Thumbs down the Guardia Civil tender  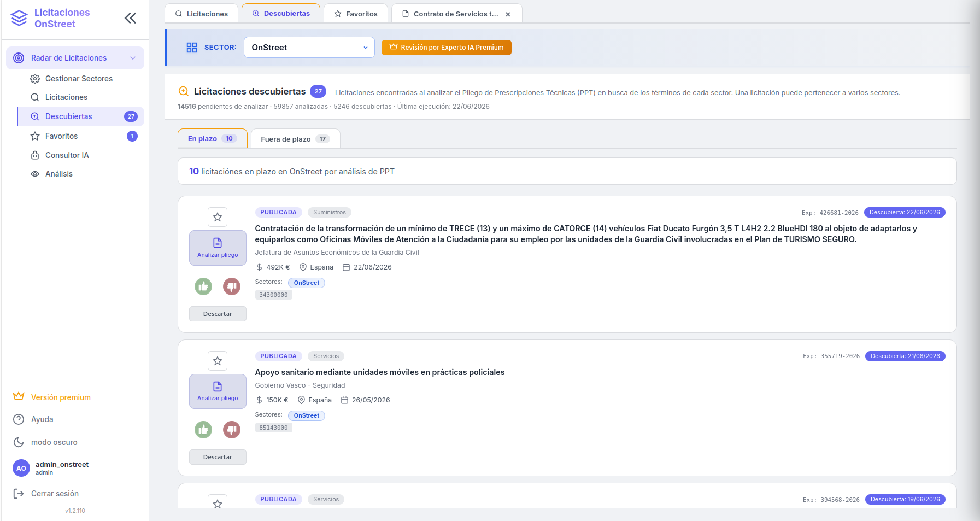232,286
